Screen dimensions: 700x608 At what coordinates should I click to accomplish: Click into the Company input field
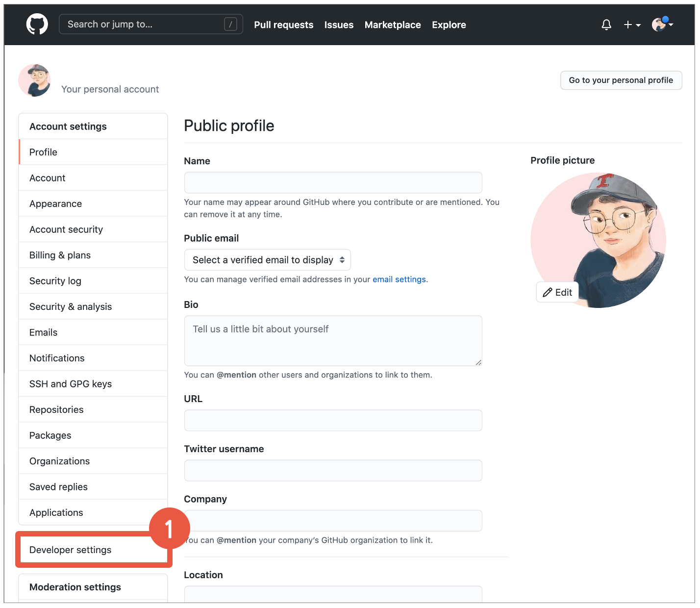coord(333,520)
